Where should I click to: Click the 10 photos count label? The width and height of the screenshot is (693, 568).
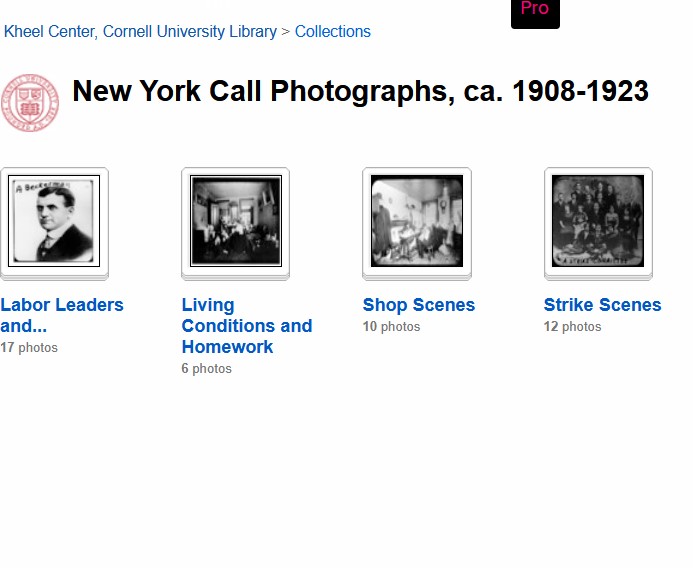[391, 327]
